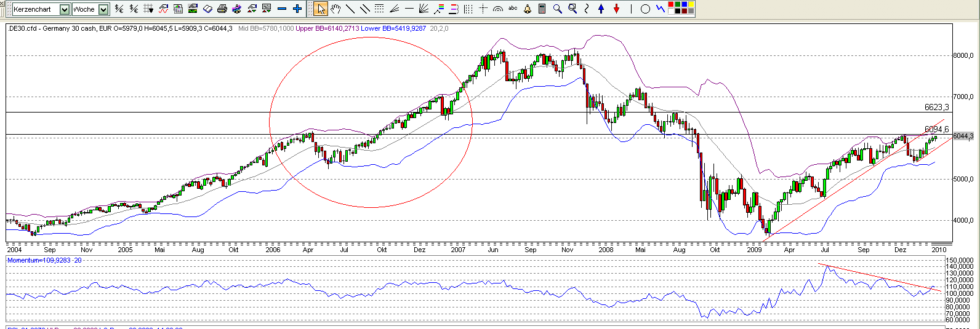The image size is (980, 329).
Task: Open the calculator icon
Action: coord(542,9)
